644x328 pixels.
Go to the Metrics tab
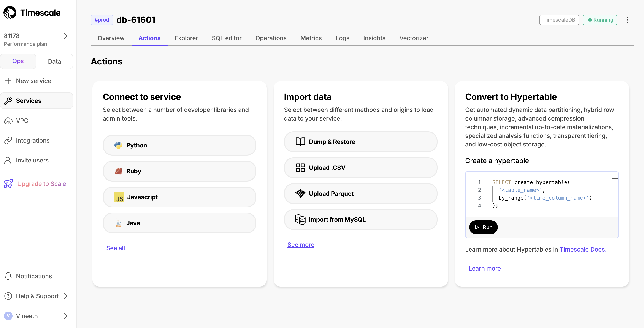coord(311,38)
